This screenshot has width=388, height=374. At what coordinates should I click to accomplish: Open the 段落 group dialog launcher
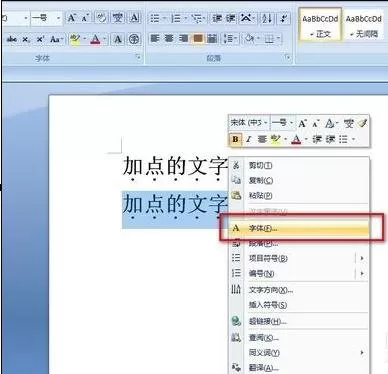[x=287, y=57]
